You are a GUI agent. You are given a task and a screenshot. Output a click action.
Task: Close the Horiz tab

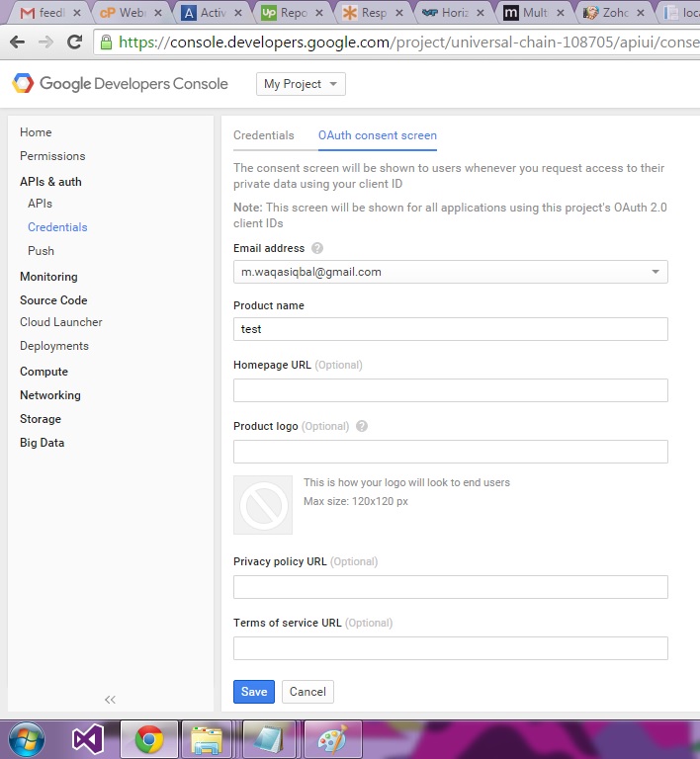point(481,13)
